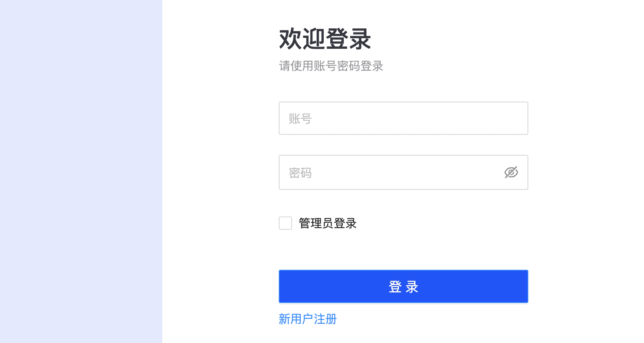Show the password using the crossed-eye icon
This screenshot has width=644, height=343.
[511, 172]
